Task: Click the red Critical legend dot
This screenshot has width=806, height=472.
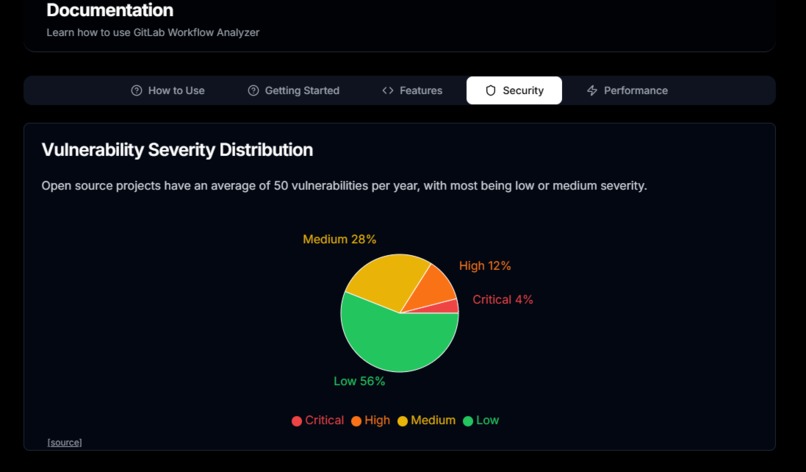Action: pos(297,421)
